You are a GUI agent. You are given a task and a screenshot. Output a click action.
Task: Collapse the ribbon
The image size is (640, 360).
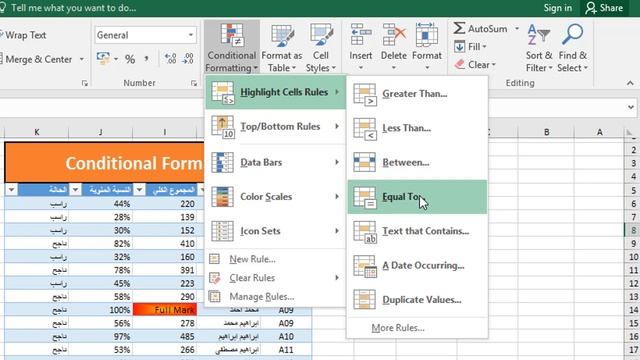pyautogui.click(x=630, y=83)
